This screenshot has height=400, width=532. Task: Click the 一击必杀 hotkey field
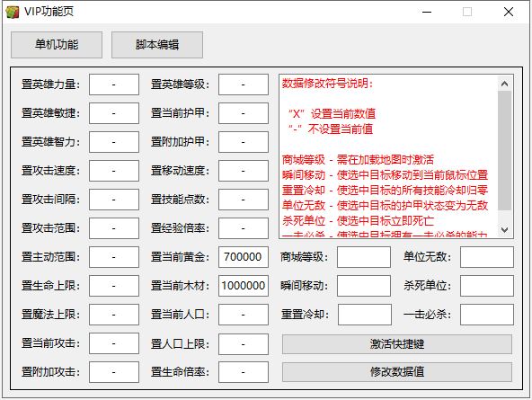[x=487, y=315]
